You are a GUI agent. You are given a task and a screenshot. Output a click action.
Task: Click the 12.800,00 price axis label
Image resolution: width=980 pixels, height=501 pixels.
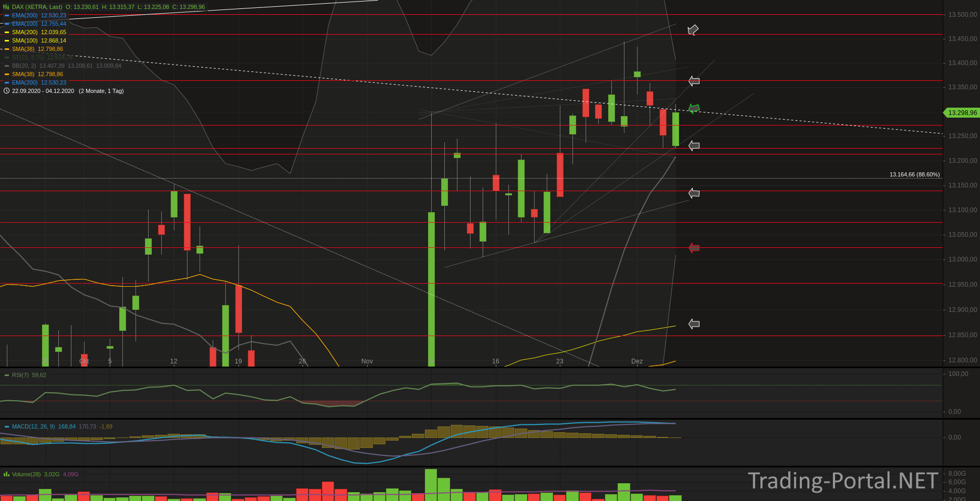tap(963, 360)
